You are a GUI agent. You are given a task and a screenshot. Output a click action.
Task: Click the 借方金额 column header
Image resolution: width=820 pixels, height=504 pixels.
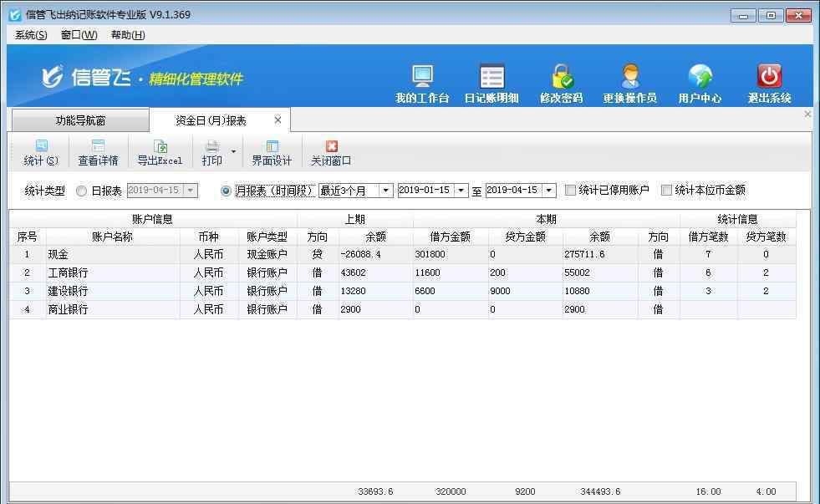[451, 237]
